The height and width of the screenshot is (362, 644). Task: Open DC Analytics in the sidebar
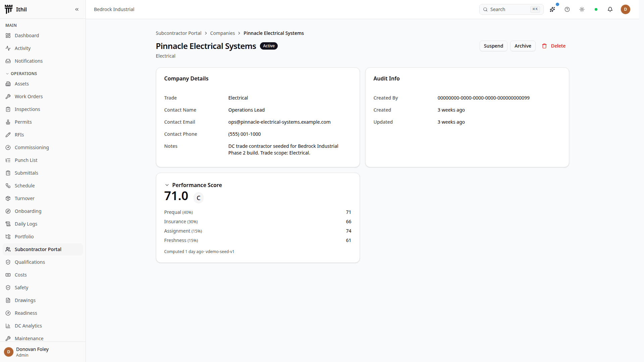coord(43,326)
